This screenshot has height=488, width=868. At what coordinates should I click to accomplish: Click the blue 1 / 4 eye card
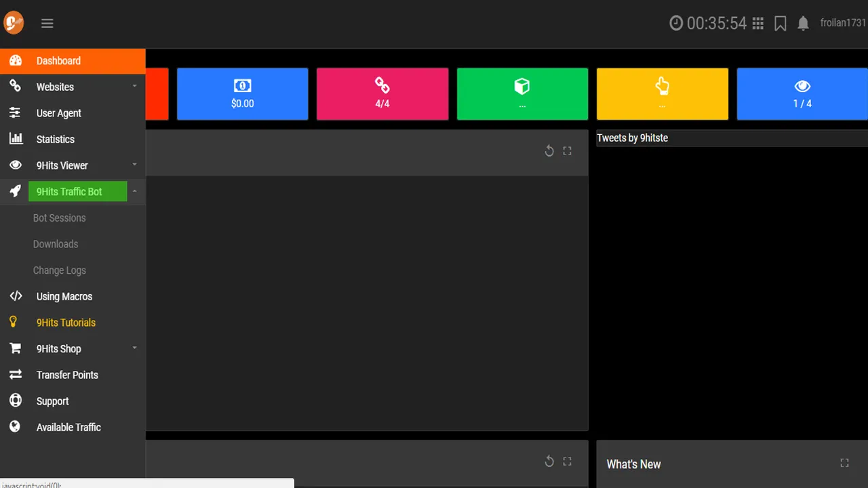pos(802,94)
